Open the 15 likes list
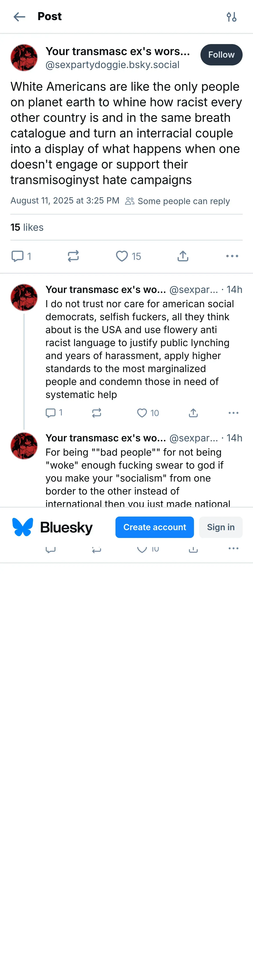Image resolution: width=253 pixels, height=980 pixels. (x=27, y=227)
